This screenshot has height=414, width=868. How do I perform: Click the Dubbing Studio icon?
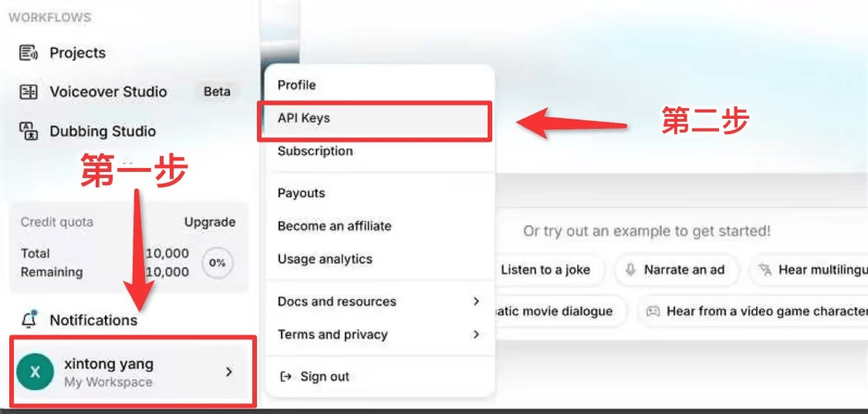click(29, 130)
